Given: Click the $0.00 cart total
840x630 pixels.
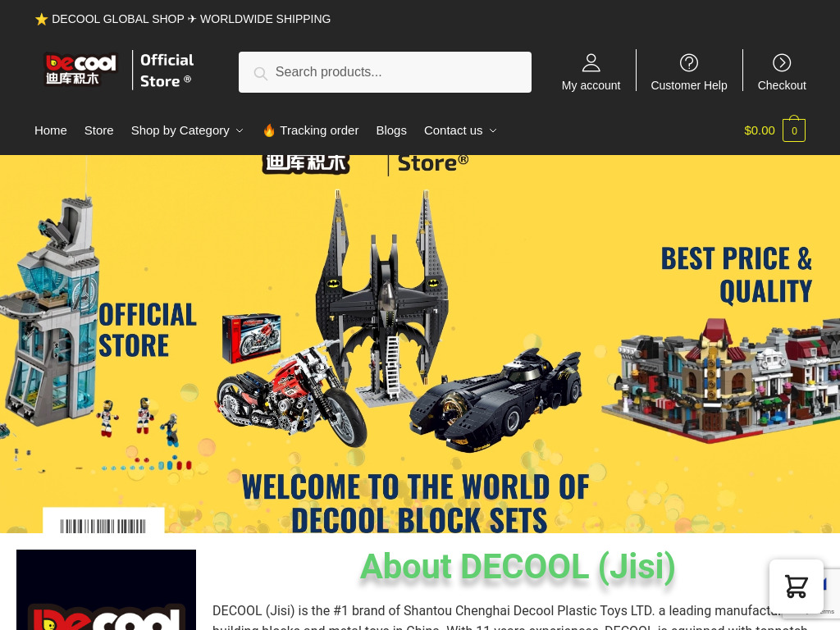Looking at the screenshot, I should 759,130.
